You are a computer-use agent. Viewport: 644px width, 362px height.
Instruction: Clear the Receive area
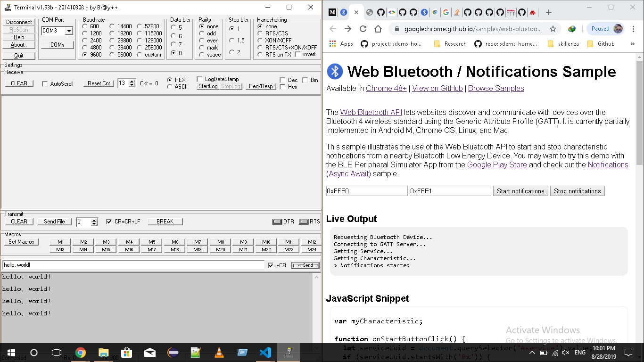click(19, 83)
